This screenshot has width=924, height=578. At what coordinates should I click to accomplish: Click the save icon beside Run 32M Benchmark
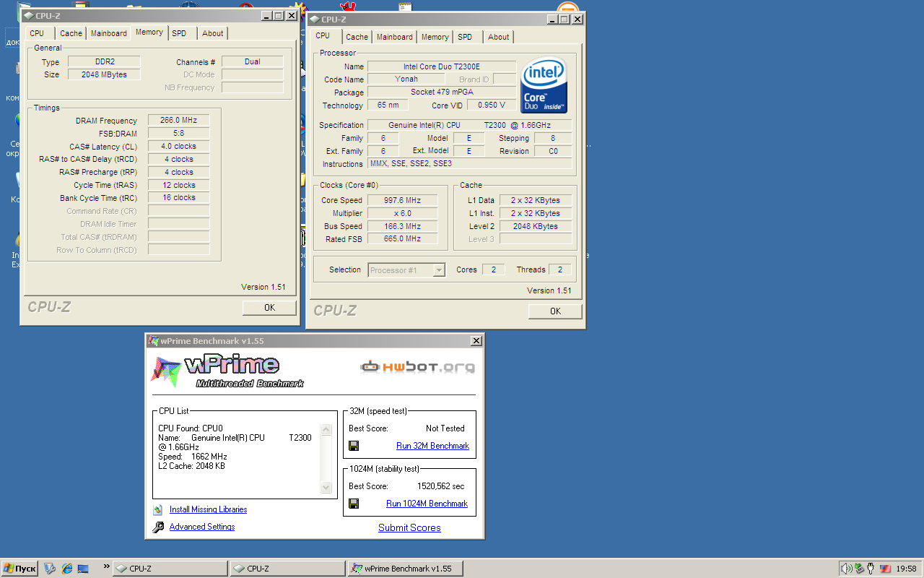click(x=354, y=446)
